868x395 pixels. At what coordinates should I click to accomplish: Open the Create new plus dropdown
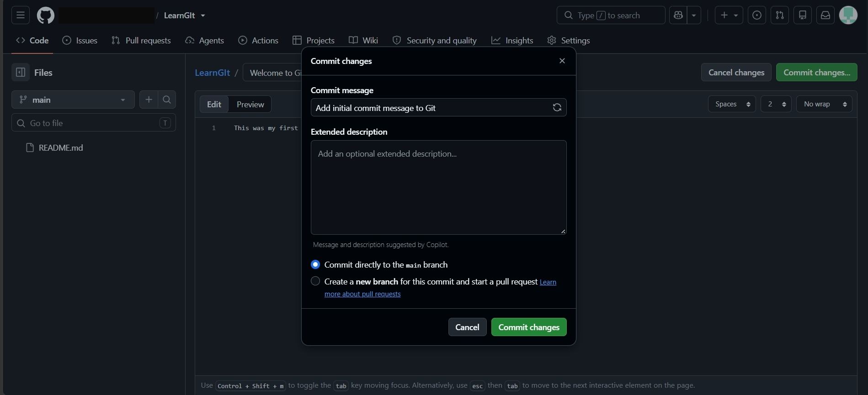click(x=729, y=15)
